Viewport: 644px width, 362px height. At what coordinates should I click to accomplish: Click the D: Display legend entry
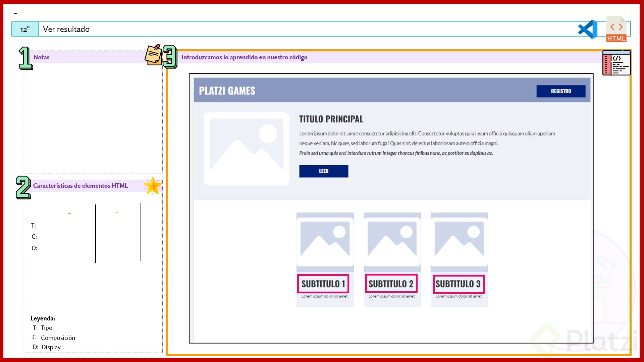[x=47, y=347]
